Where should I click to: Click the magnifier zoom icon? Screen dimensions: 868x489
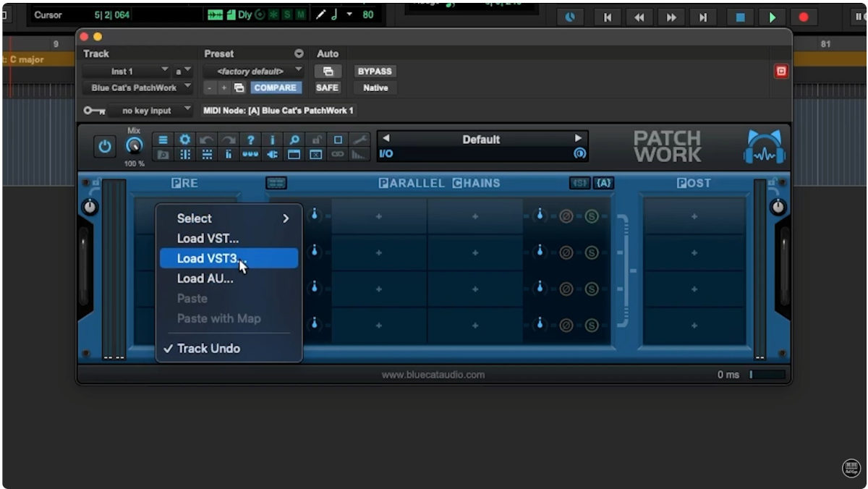click(x=294, y=140)
